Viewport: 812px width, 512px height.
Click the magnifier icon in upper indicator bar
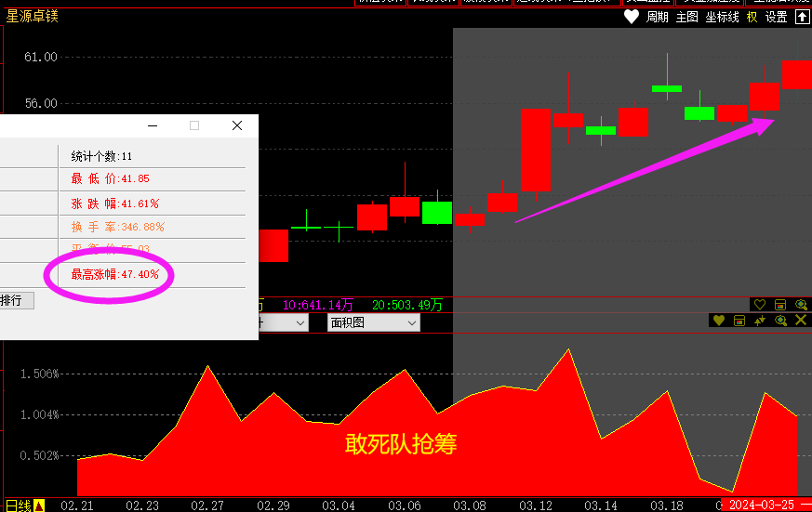(801, 305)
